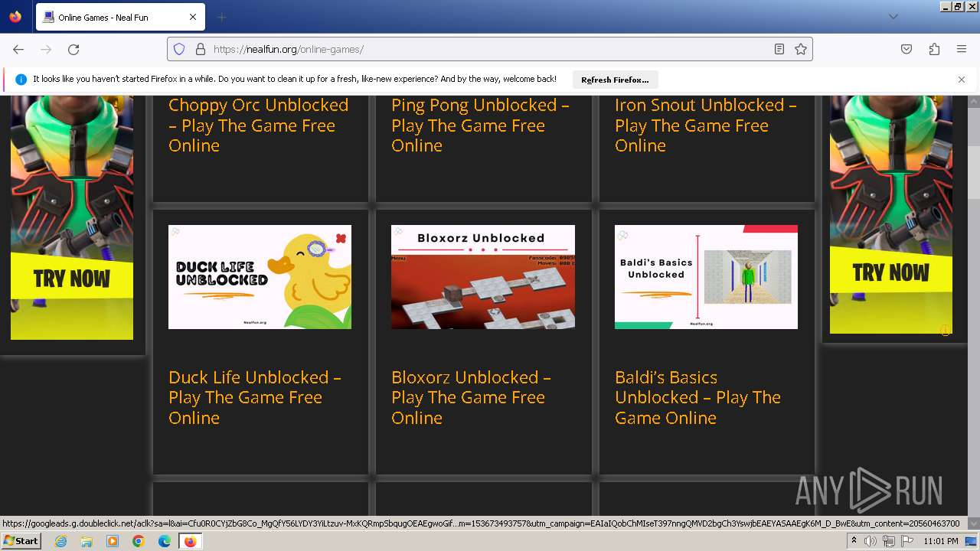Toggle reader view icon
The width and height of the screenshot is (980, 551).
(779, 49)
